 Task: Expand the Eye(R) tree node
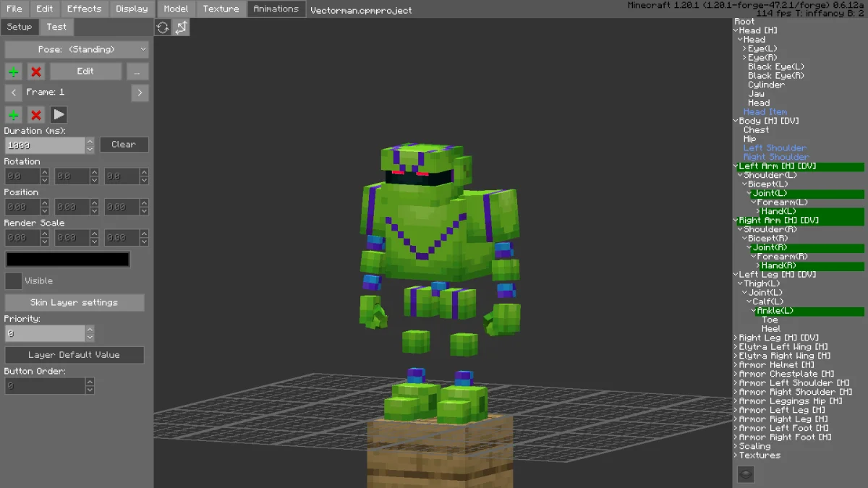pos(744,58)
